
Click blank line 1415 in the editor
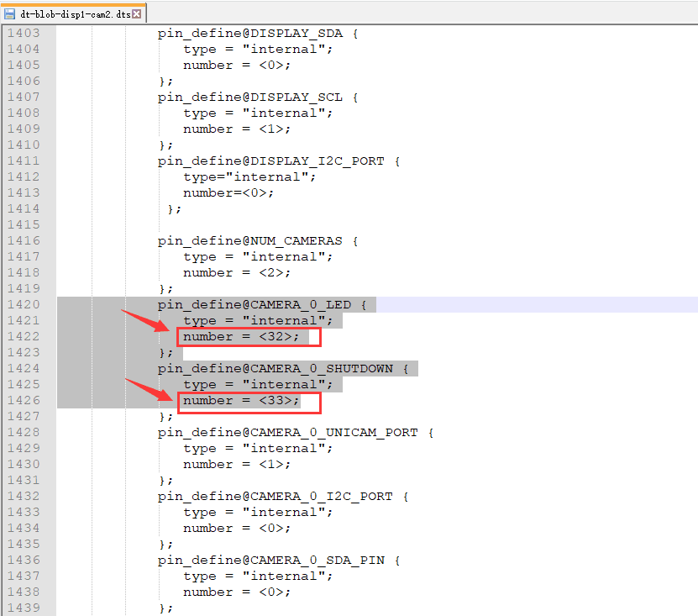(x=376, y=225)
